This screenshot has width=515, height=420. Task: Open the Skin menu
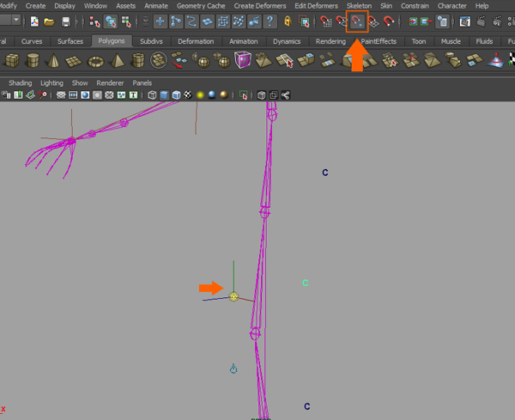pos(386,6)
